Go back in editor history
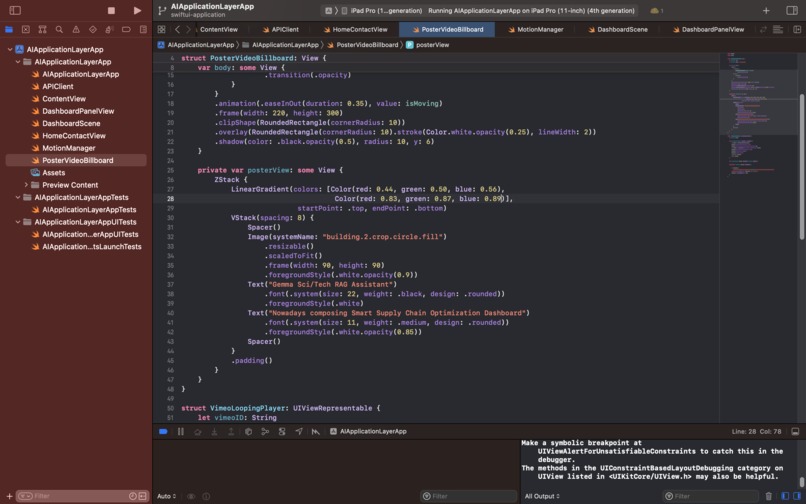 point(177,29)
